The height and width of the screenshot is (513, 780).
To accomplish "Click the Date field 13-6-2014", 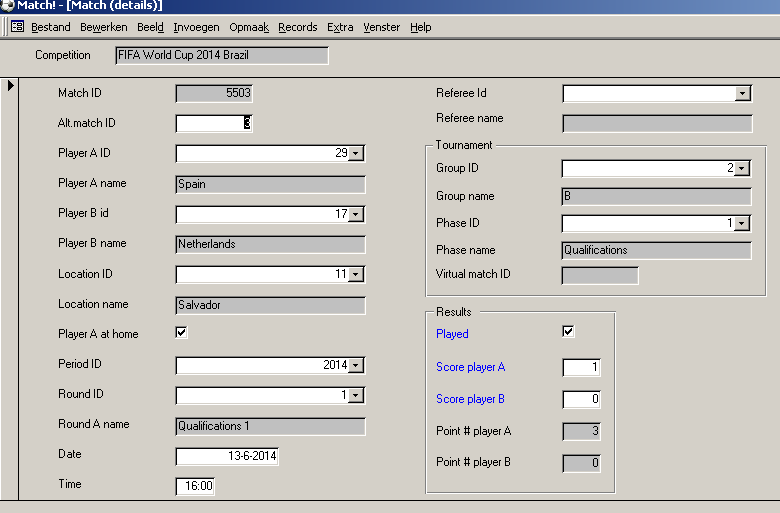I will point(227,456).
